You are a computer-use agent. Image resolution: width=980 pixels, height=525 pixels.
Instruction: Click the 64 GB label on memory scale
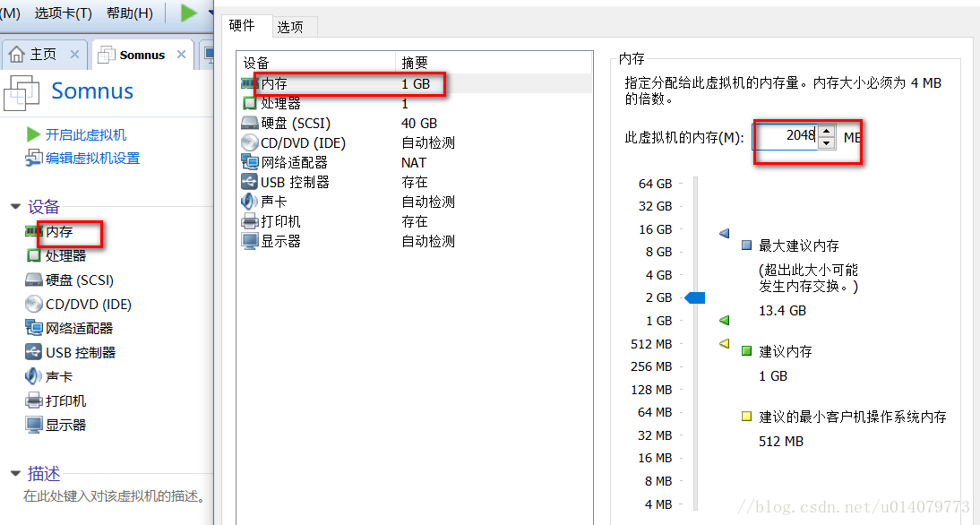click(x=655, y=184)
